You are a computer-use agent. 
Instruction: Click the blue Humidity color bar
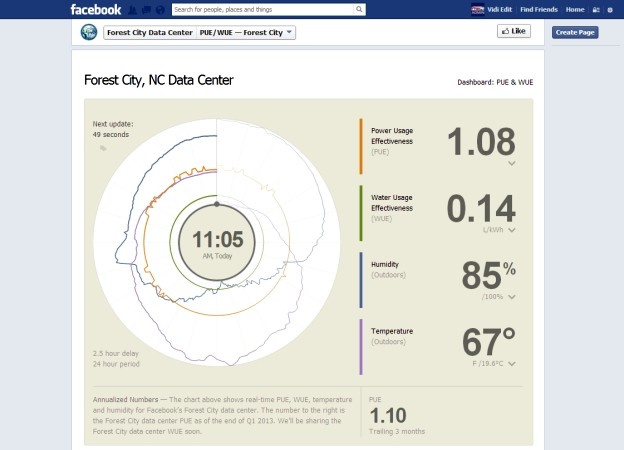click(x=361, y=280)
